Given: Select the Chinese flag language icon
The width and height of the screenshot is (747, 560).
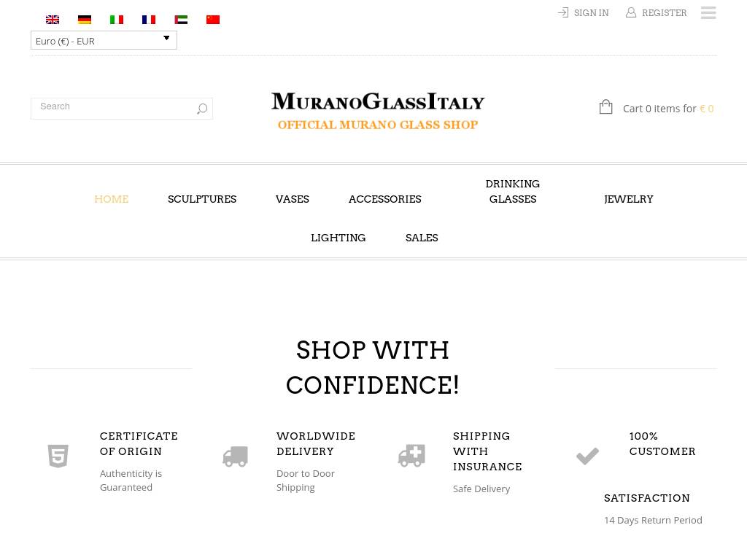Looking at the screenshot, I should (213, 20).
